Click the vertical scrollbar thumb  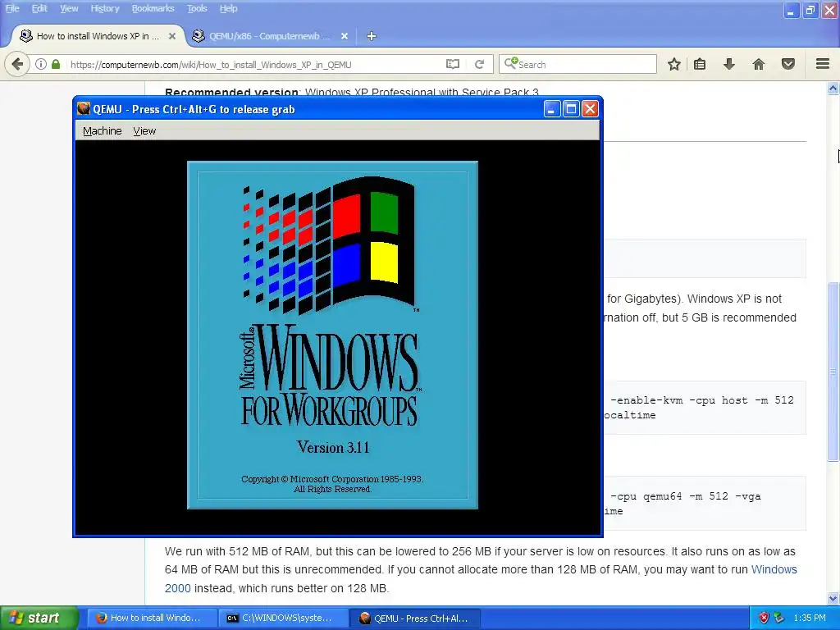(833, 371)
